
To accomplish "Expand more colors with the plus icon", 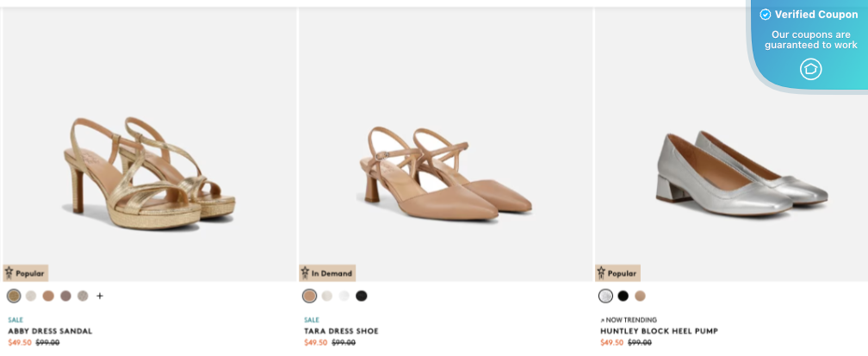I will pos(100,296).
